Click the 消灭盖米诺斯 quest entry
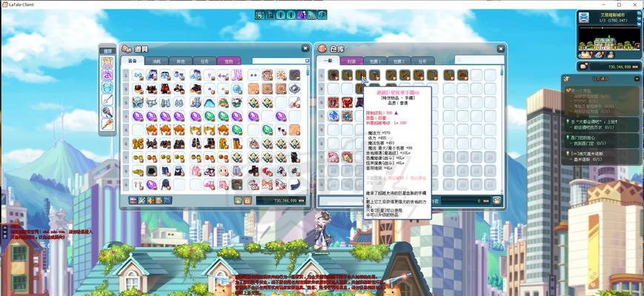The image size is (644, 296). tap(602, 156)
